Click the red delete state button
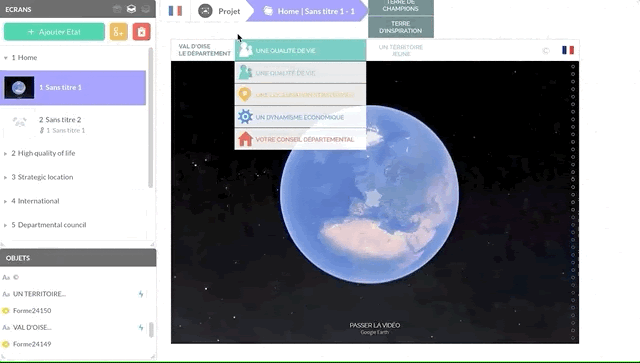 tap(141, 32)
